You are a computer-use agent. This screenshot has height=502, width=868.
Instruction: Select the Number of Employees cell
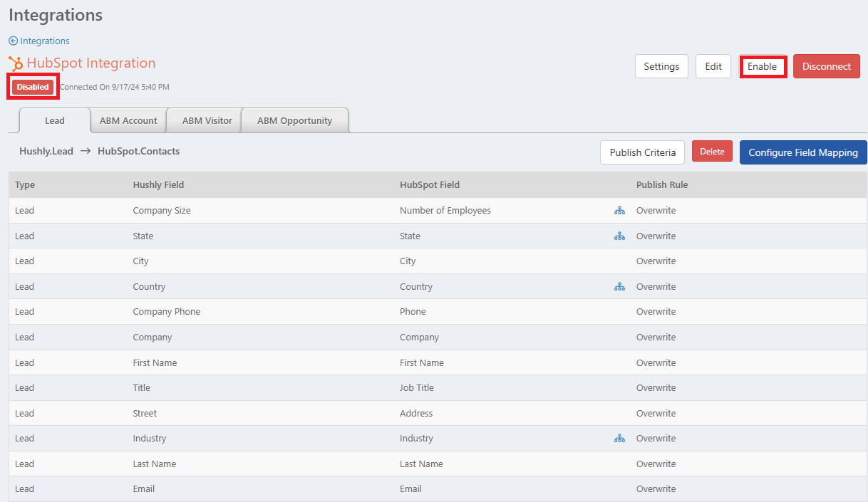(445, 211)
